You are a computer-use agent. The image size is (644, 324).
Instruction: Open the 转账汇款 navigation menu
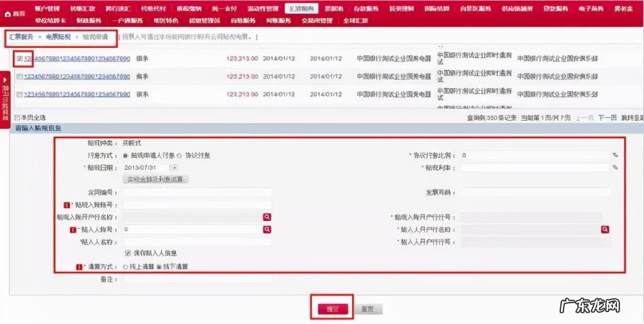click(x=82, y=8)
